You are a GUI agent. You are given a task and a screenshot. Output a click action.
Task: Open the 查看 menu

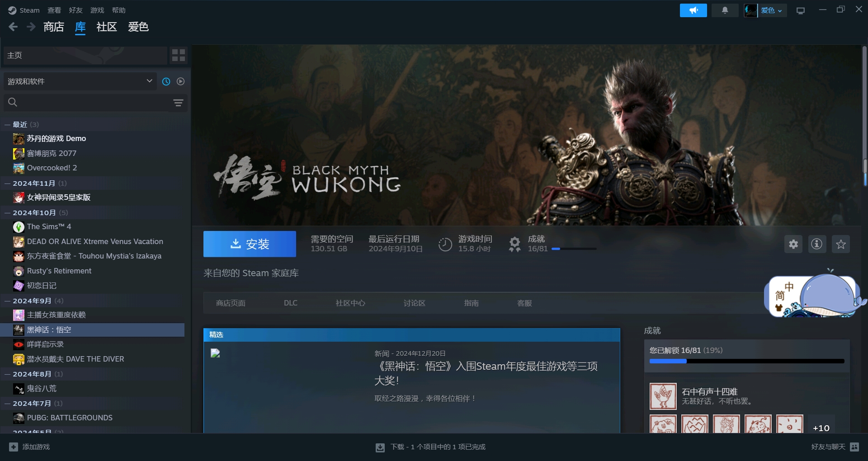[x=54, y=10]
